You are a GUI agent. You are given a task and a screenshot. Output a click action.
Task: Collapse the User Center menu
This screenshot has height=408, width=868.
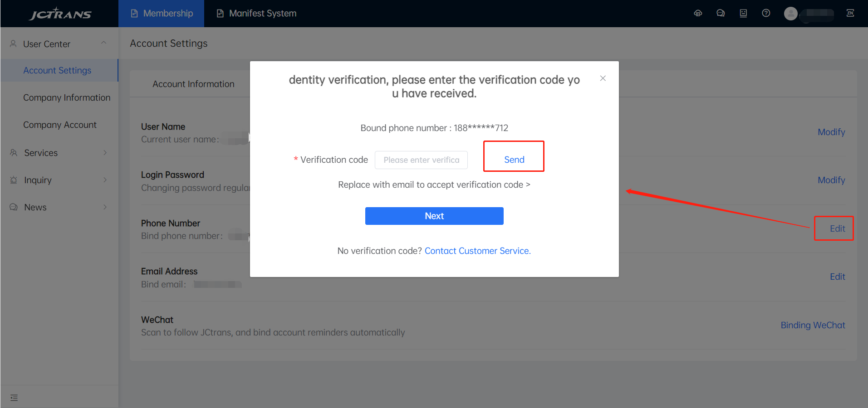[104, 44]
